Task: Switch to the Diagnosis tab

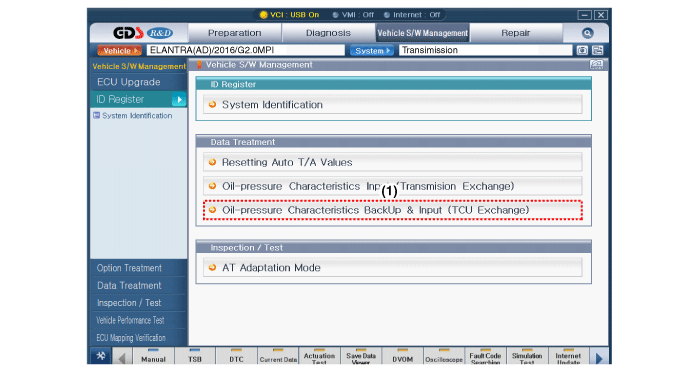Action: pyautogui.click(x=328, y=33)
